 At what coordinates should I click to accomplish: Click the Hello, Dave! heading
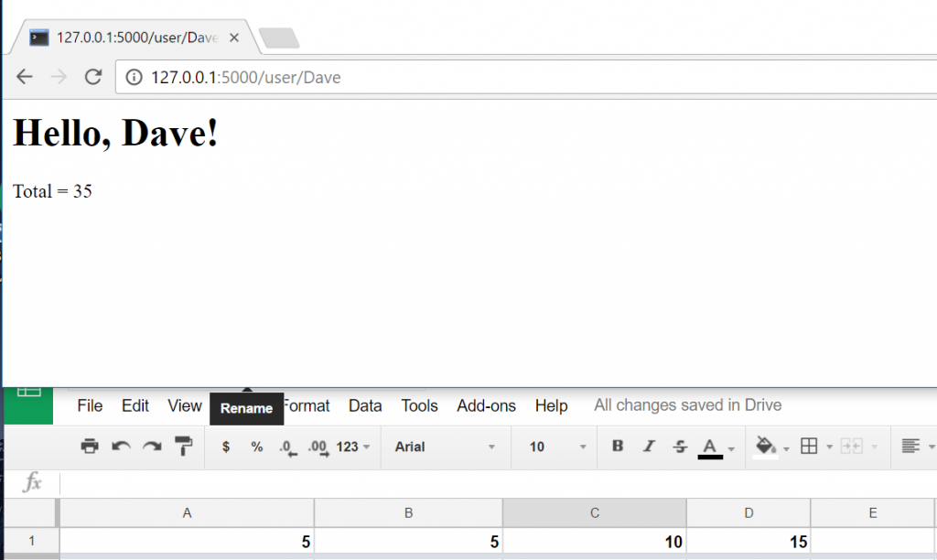click(x=115, y=133)
